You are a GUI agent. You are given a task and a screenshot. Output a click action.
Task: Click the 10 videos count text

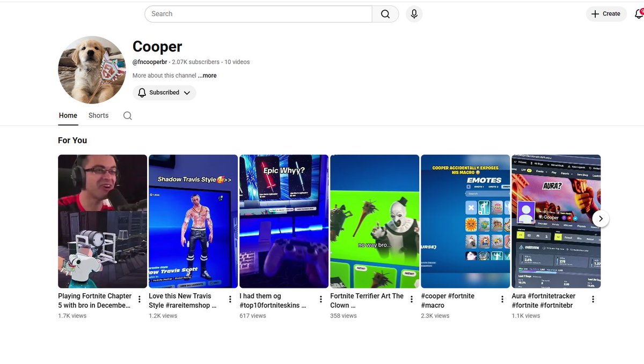pos(237,62)
